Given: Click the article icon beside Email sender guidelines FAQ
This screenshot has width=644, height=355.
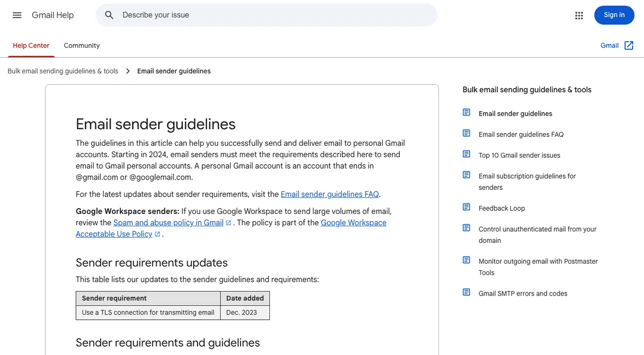Looking at the screenshot, I should tap(466, 134).
